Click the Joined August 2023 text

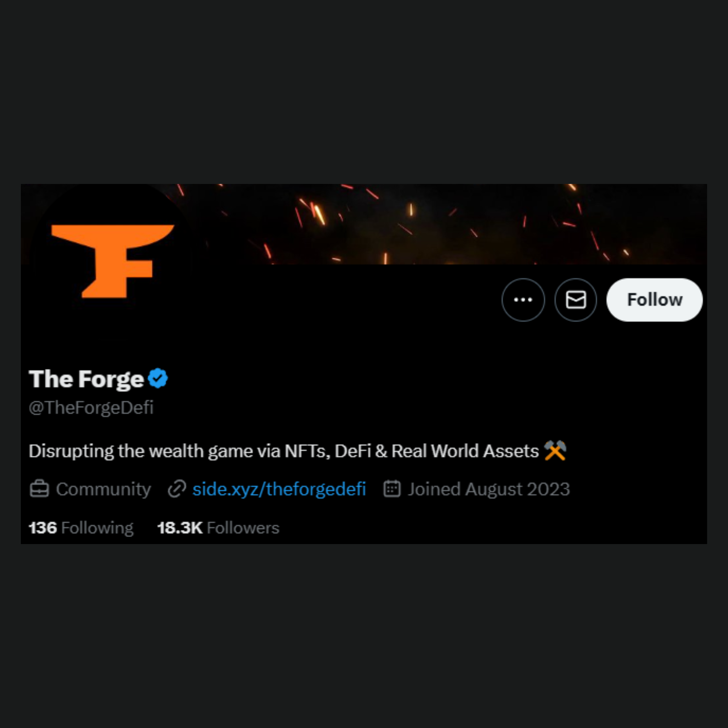(x=489, y=489)
